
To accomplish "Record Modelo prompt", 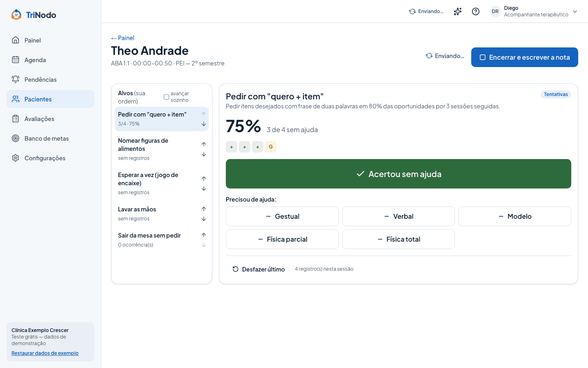I will tap(514, 216).
